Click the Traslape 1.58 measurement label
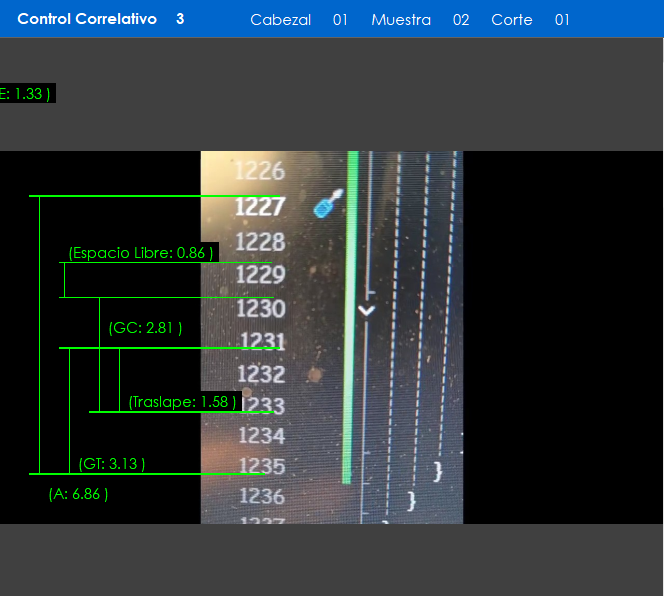Screen dimensions: 664x596 click(x=182, y=401)
